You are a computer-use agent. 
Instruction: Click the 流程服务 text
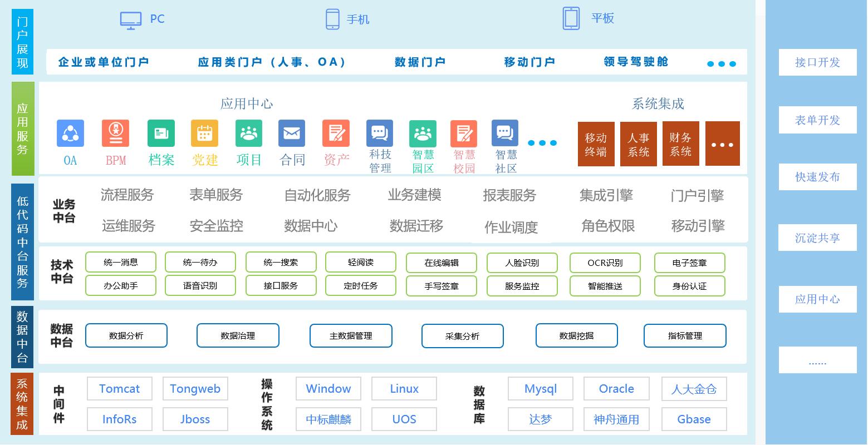(127, 195)
